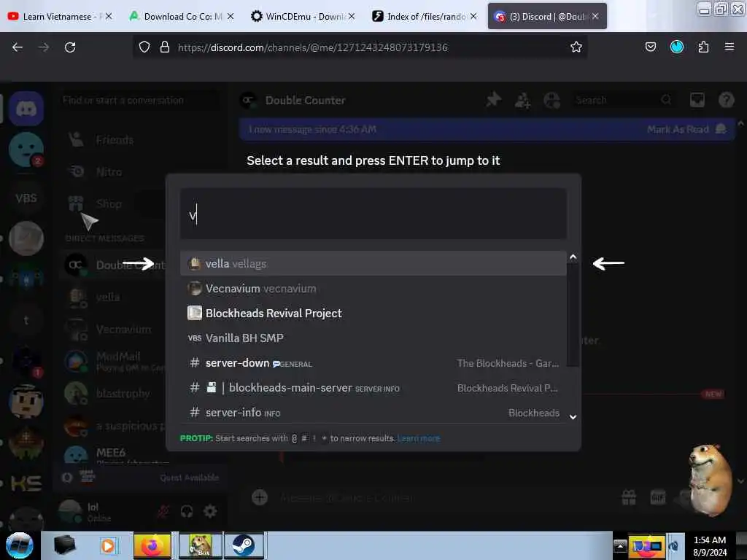747x560 pixels.
Task: Open the KS server in sidebar
Action: pyautogui.click(x=26, y=483)
